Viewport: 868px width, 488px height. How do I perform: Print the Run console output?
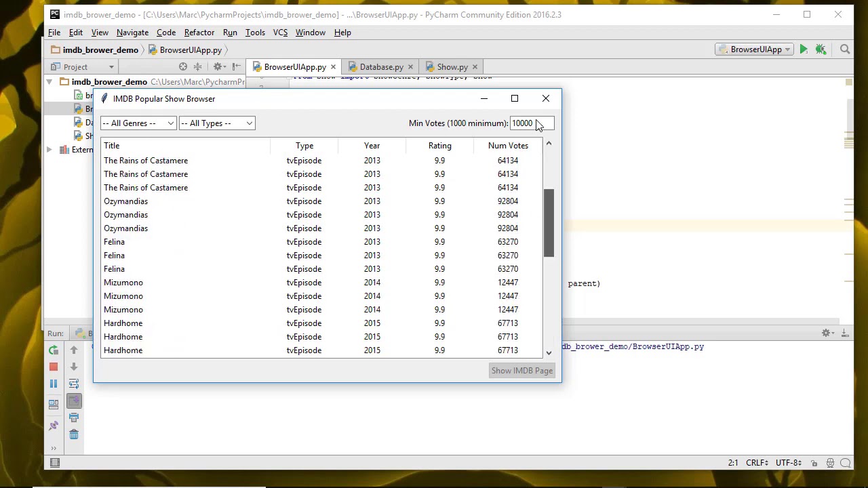tap(74, 418)
